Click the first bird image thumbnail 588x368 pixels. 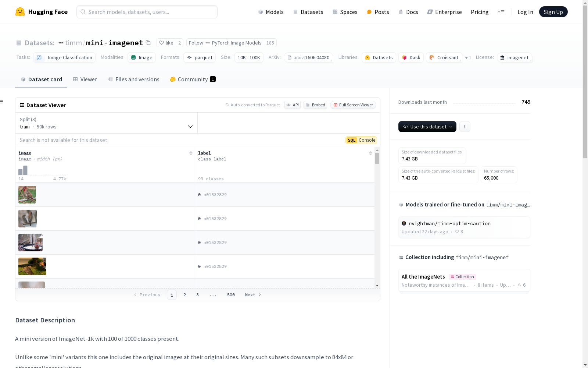tap(27, 195)
